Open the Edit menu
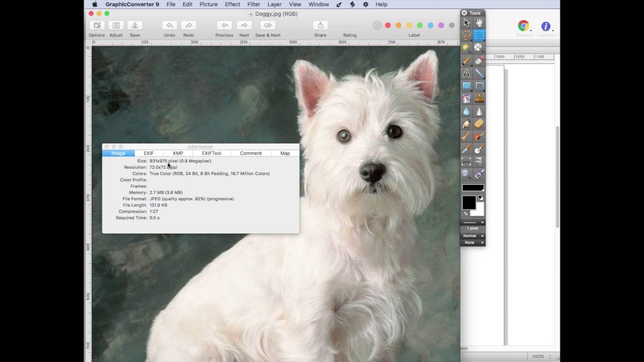The height and width of the screenshot is (362, 644). (188, 4)
